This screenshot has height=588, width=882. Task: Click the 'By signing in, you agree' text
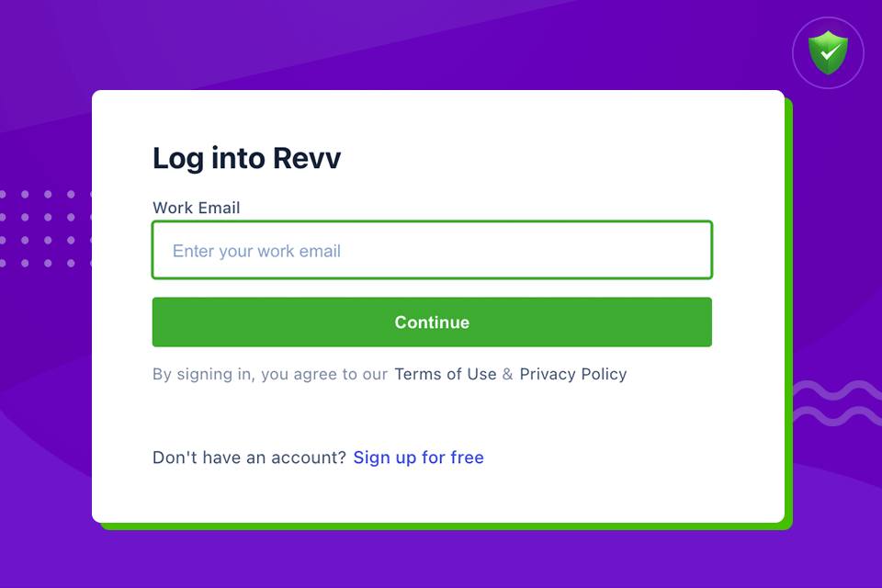270,374
